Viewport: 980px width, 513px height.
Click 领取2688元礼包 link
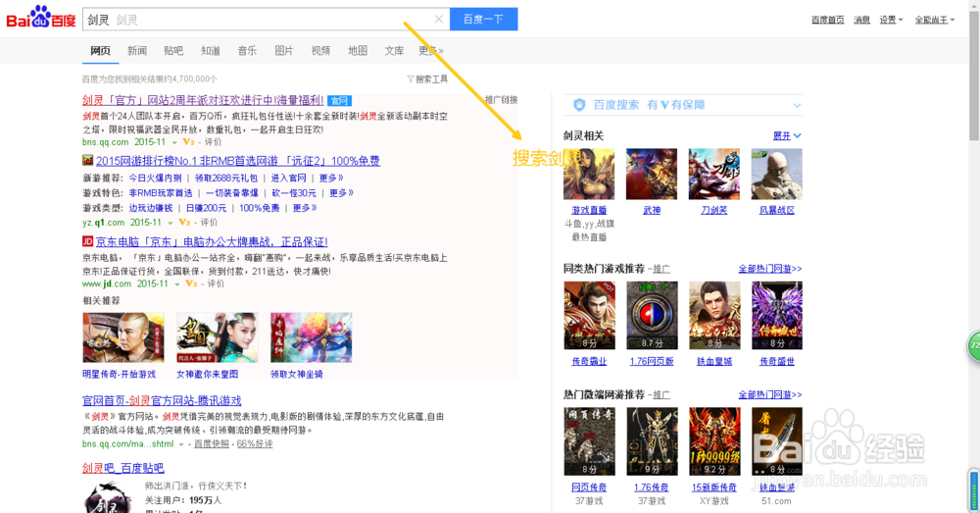point(225,178)
